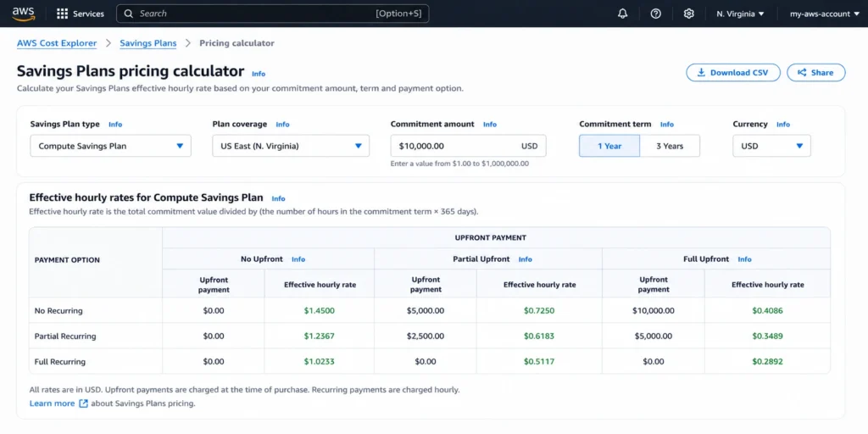The height and width of the screenshot is (434, 868).
Task: Click the $0.3489 hourly rate cell
Action: click(768, 337)
